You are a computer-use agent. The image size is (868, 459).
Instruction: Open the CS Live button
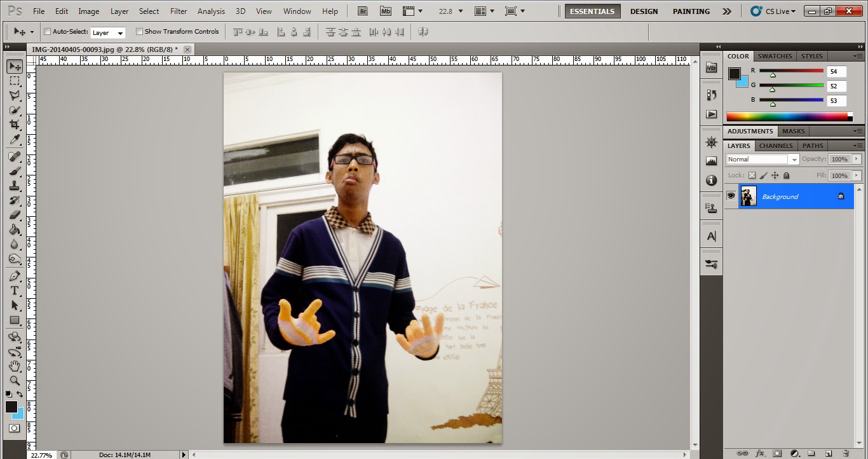[x=773, y=11]
